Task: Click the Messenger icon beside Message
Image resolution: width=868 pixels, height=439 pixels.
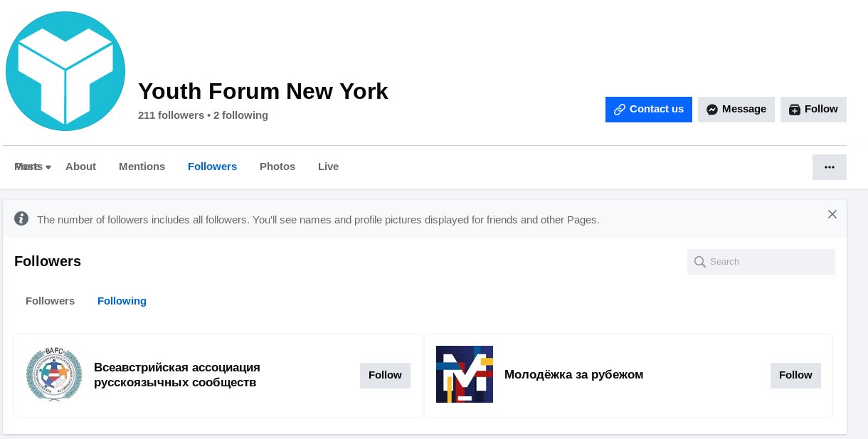Action: point(712,110)
